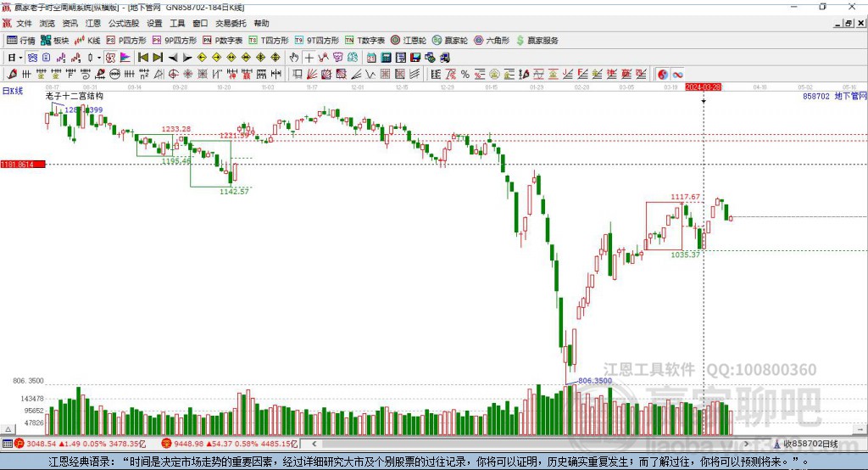Select the red circle crosshair tool
Screen dimensions: 868x470
[173, 75]
